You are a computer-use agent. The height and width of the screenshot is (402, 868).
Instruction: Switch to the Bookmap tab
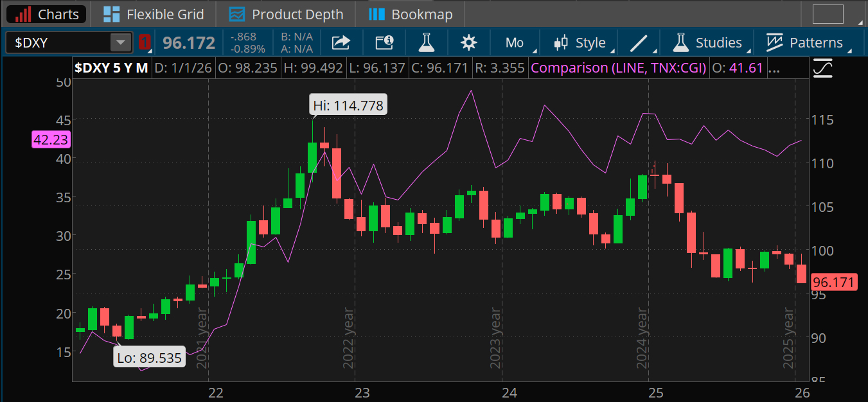411,14
